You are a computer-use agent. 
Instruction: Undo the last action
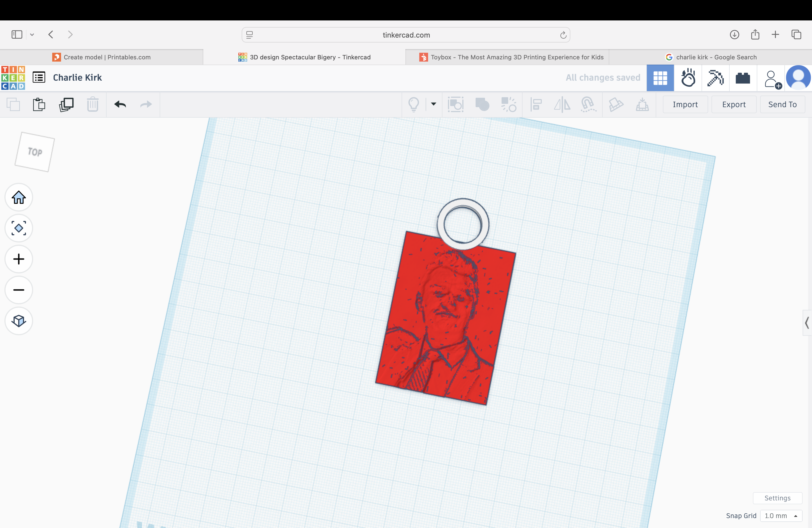[x=120, y=104]
